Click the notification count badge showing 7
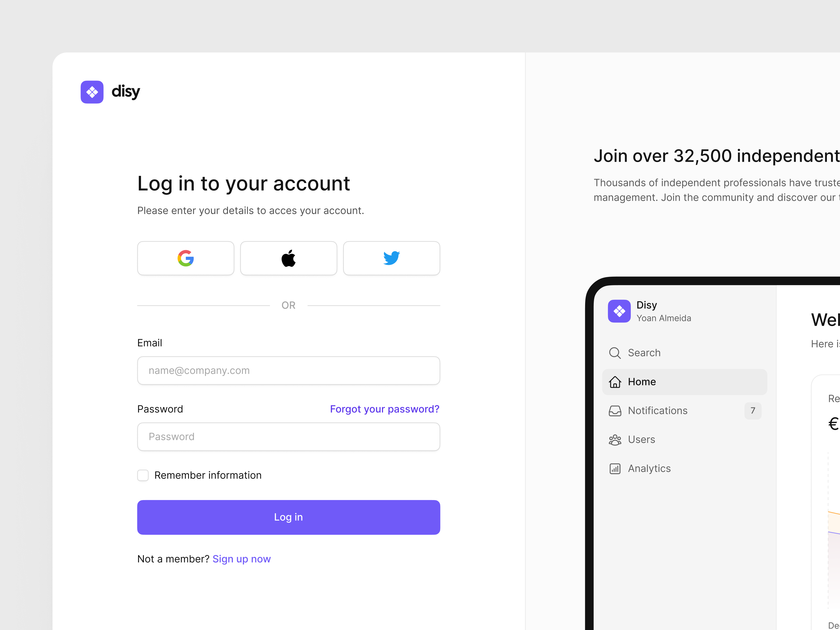840x630 pixels. coord(753,411)
